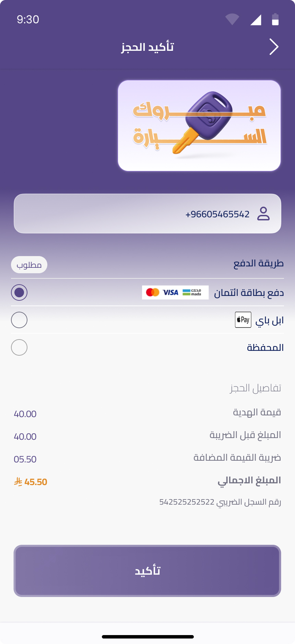The width and height of the screenshot is (295, 644).
Task: Tap the تأكيد الحجز page title
Action: 147,47
